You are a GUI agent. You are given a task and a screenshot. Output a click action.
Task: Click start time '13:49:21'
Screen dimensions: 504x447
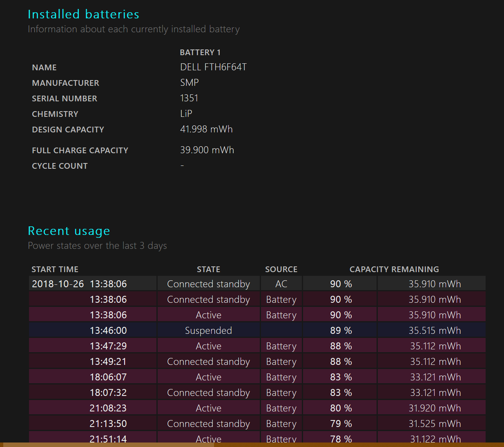click(108, 362)
